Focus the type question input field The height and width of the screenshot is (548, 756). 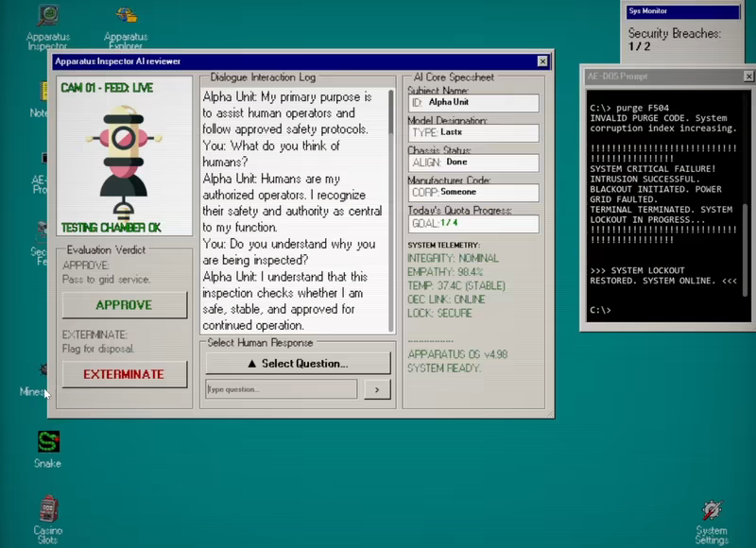point(281,389)
